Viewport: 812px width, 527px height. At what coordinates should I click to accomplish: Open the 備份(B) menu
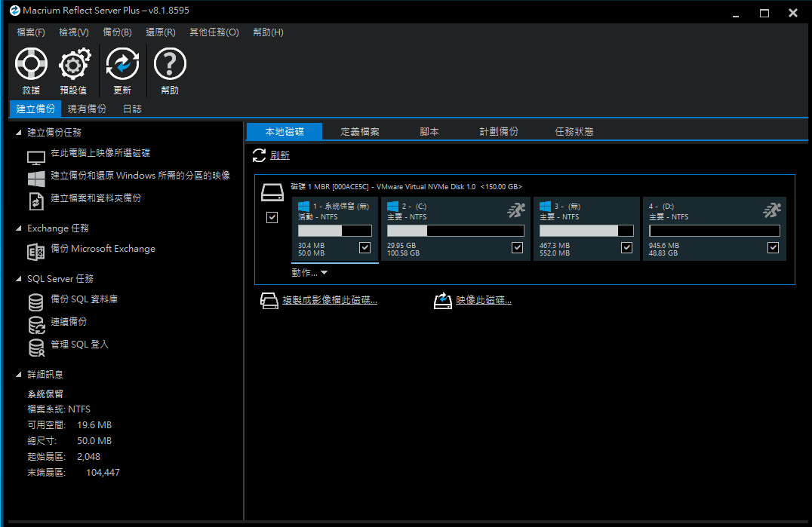[x=117, y=32]
